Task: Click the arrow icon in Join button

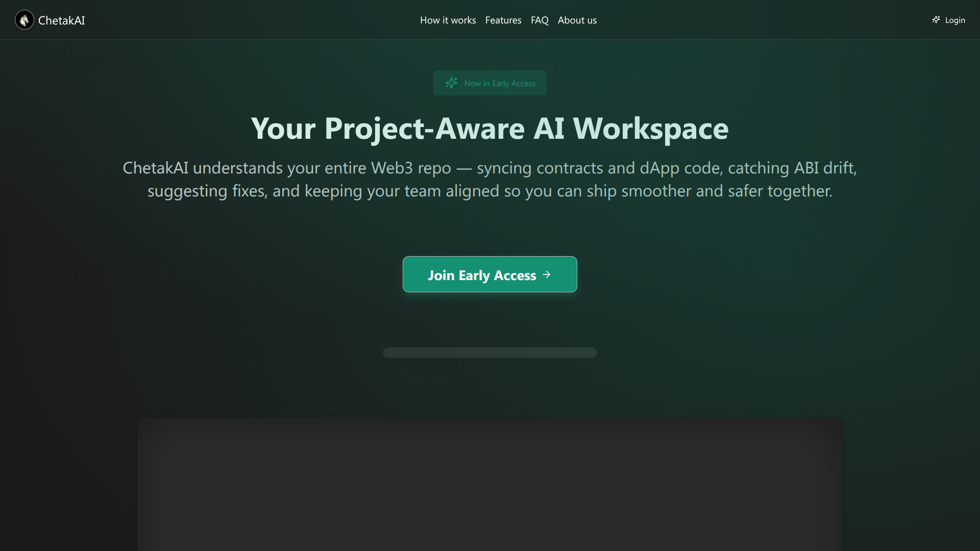Action: [547, 274]
